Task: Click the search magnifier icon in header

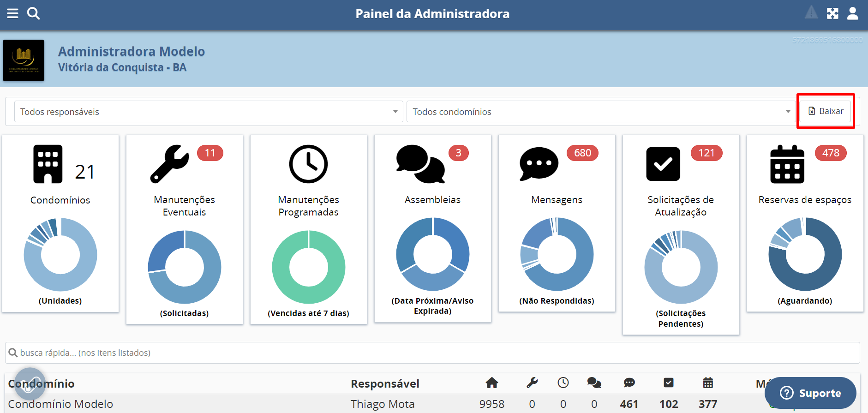Action: tap(33, 13)
